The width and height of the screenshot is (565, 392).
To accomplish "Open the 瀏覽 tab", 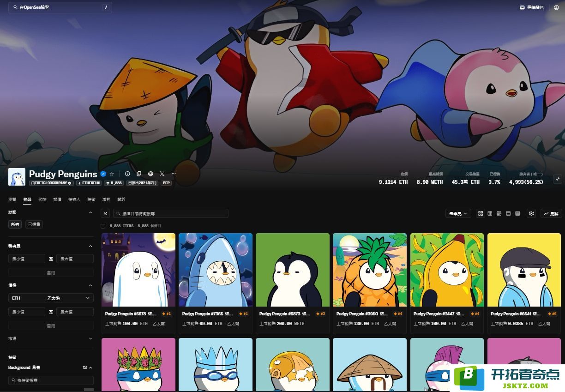I will coord(12,199).
